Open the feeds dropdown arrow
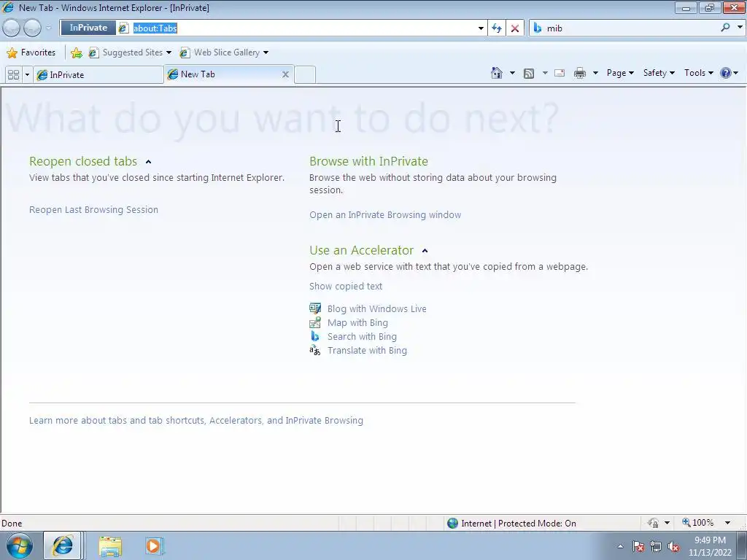Image resolution: width=747 pixels, height=560 pixels. tap(544, 73)
